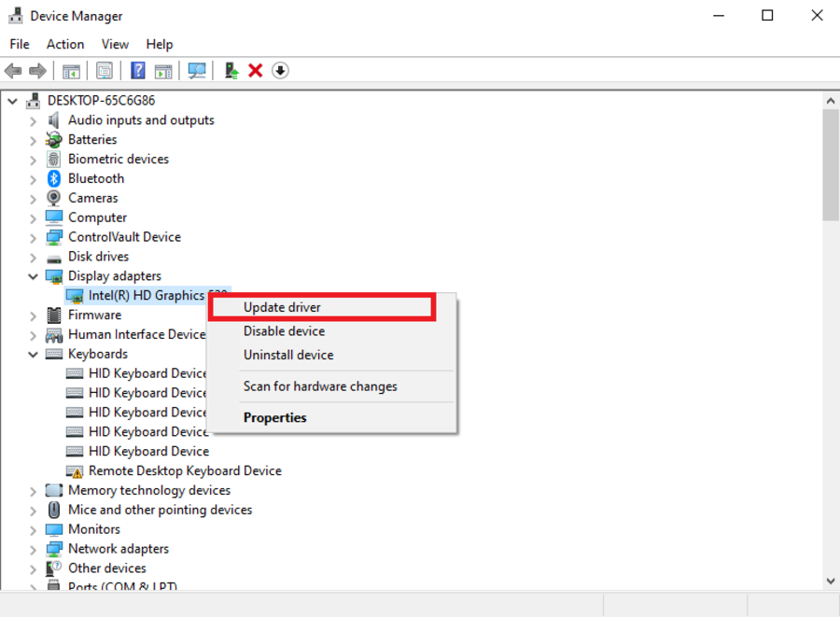Select the Remote Desktop Keyboard warning icon
840x617 pixels.
pos(75,471)
